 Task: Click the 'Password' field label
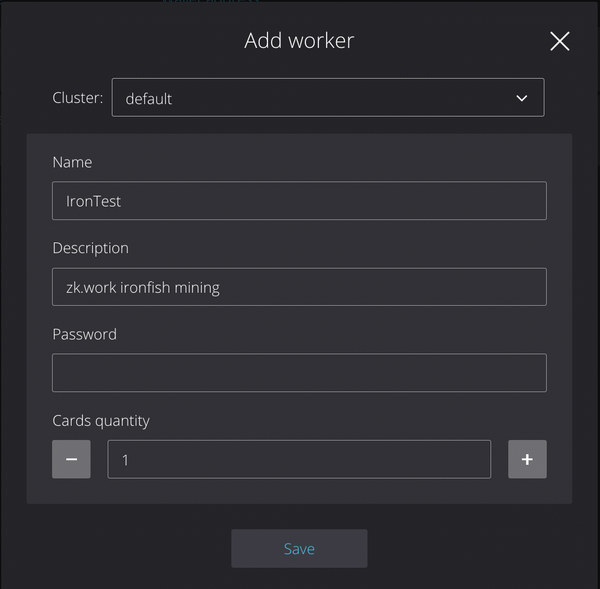pyautogui.click(x=84, y=334)
